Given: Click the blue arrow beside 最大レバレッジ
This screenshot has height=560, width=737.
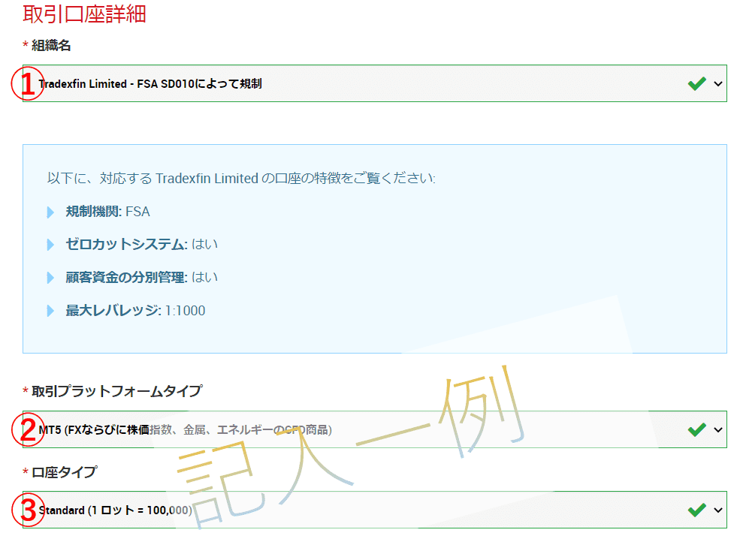Looking at the screenshot, I should click(x=50, y=311).
